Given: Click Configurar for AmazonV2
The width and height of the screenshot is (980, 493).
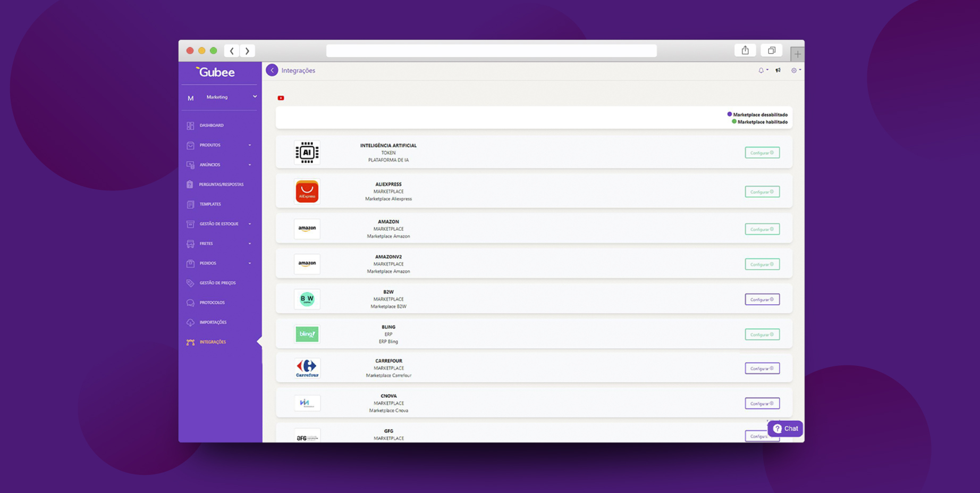Looking at the screenshot, I should 762,264.
